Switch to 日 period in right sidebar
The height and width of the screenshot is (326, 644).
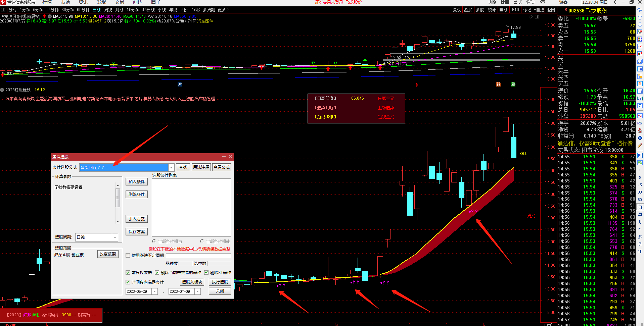[640, 207]
